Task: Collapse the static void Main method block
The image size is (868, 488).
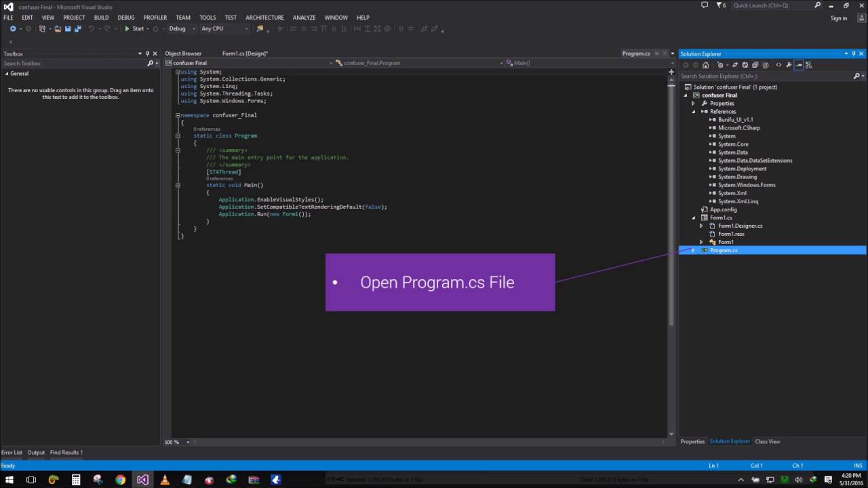Action: pyautogui.click(x=178, y=185)
